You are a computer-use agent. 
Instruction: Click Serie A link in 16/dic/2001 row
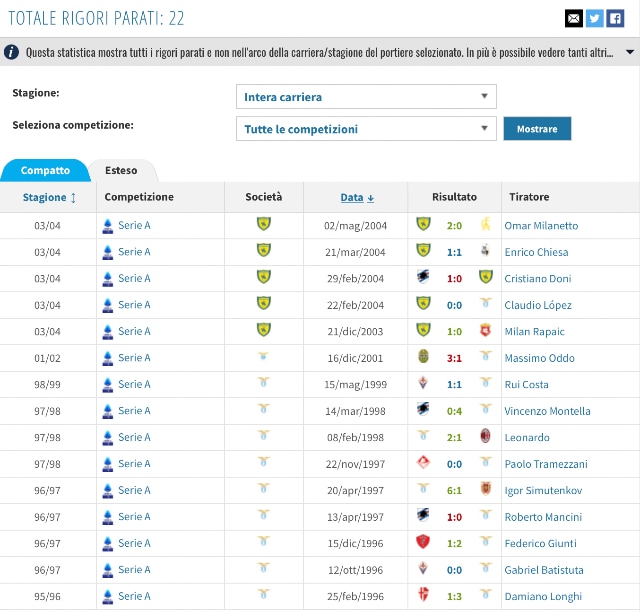(134, 358)
